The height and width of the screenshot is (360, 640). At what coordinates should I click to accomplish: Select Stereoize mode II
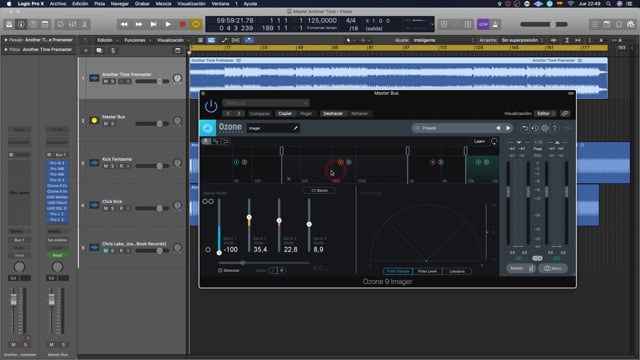click(x=281, y=270)
